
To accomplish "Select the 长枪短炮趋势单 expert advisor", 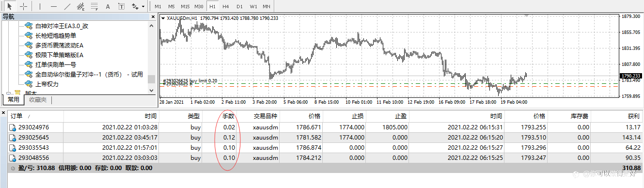I will (56, 35).
